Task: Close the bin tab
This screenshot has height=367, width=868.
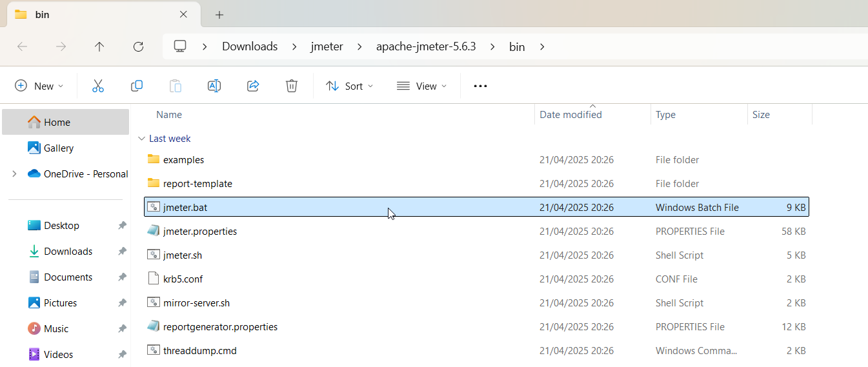Action: pos(184,14)
